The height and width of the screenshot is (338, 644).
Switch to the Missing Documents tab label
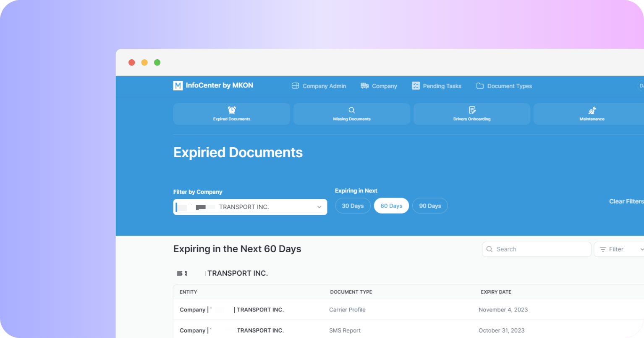[352, 119]
